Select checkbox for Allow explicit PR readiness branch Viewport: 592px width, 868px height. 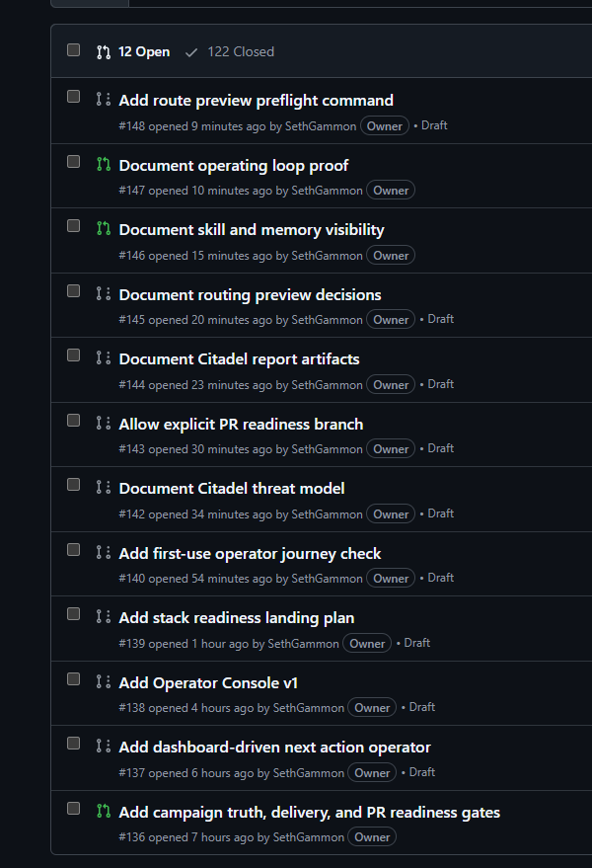coord(74,421)
